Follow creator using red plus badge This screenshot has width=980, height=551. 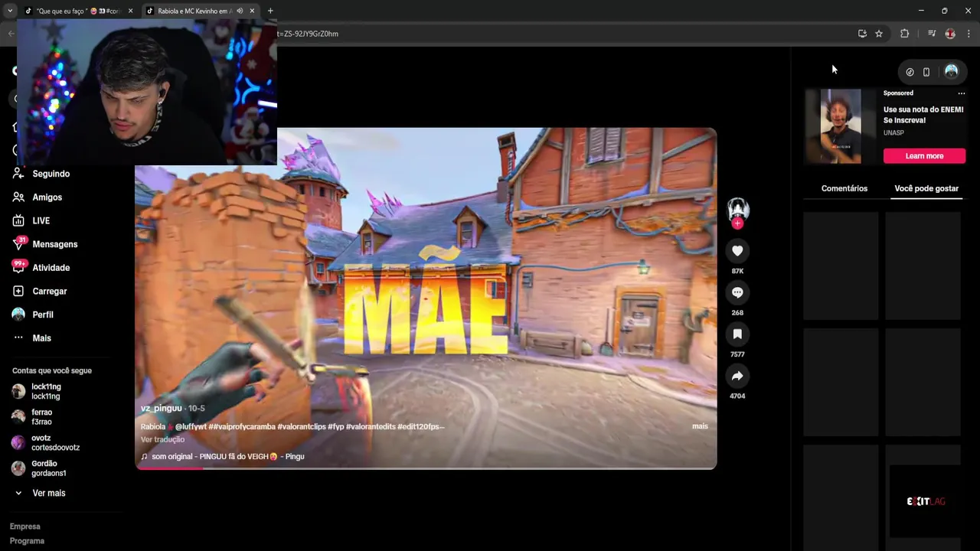pyautogui.click(x=737, y=223)
